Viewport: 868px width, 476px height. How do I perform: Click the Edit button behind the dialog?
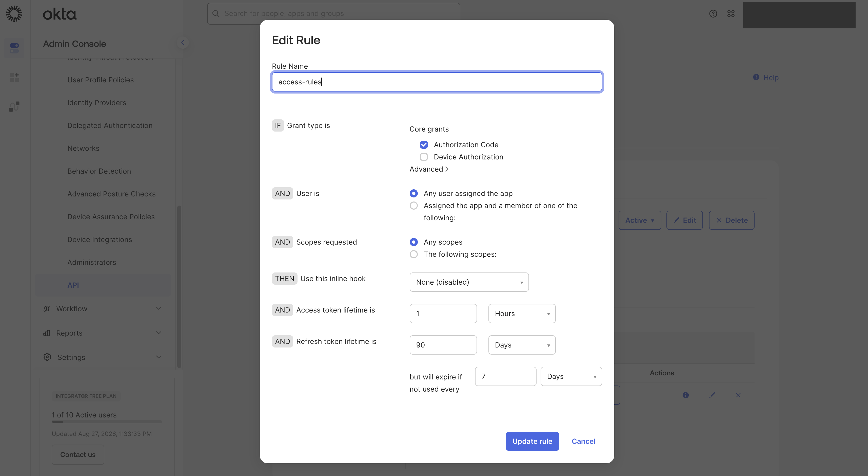point(684,220)
